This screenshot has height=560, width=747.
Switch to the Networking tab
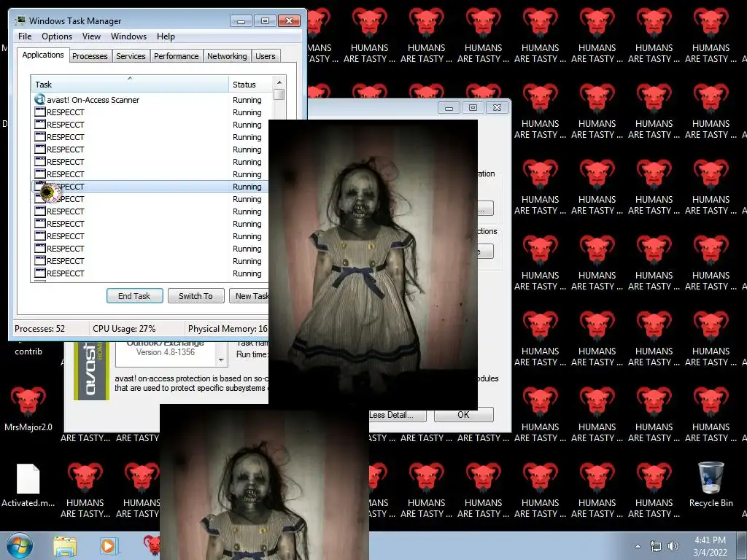[x=227, y=56]
